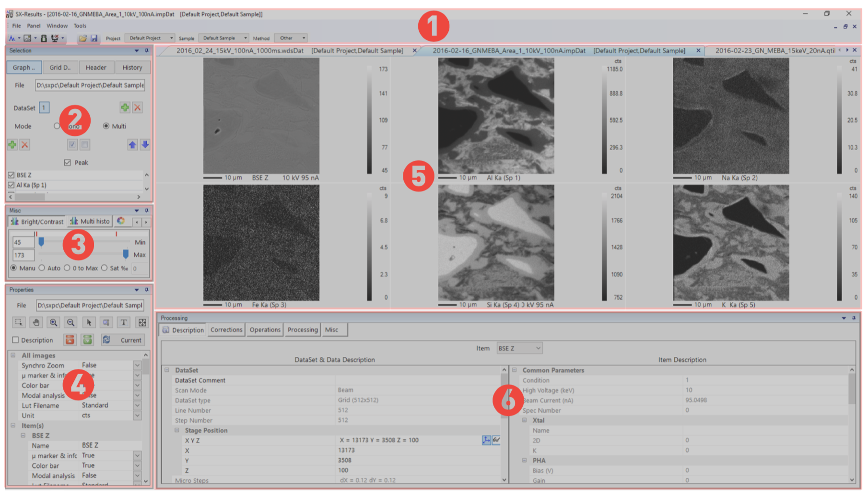
Task: Select the Auto contrast radio button
Action: pos(42,268)
